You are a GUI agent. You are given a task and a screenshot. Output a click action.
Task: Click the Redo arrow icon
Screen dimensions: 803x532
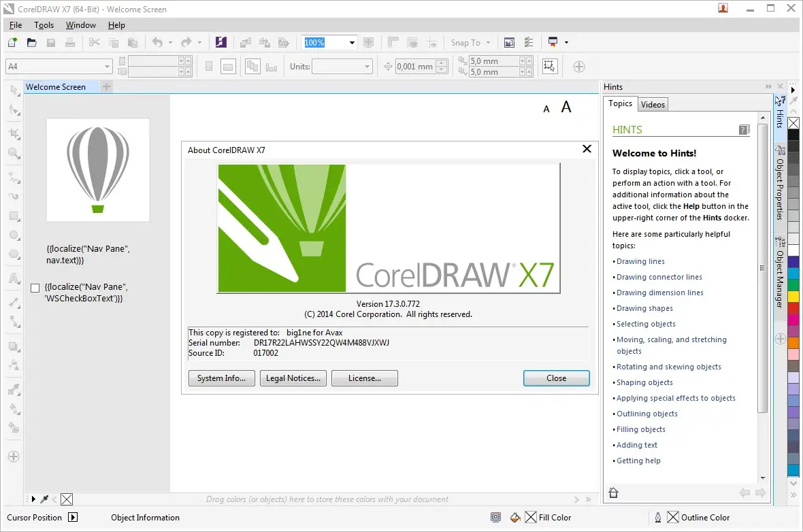click(x=186, y=42)
